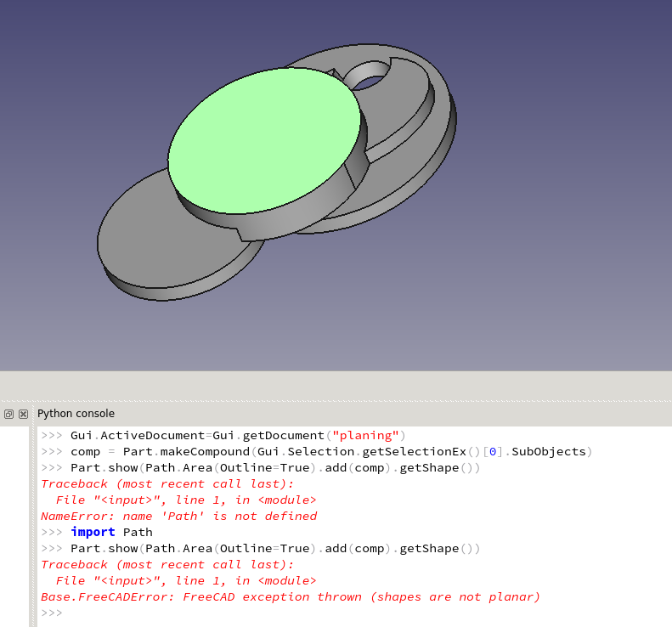672x627 pixels.
Task: Click the NameError 'Path' is not defined line
Action: click(178, 516)
